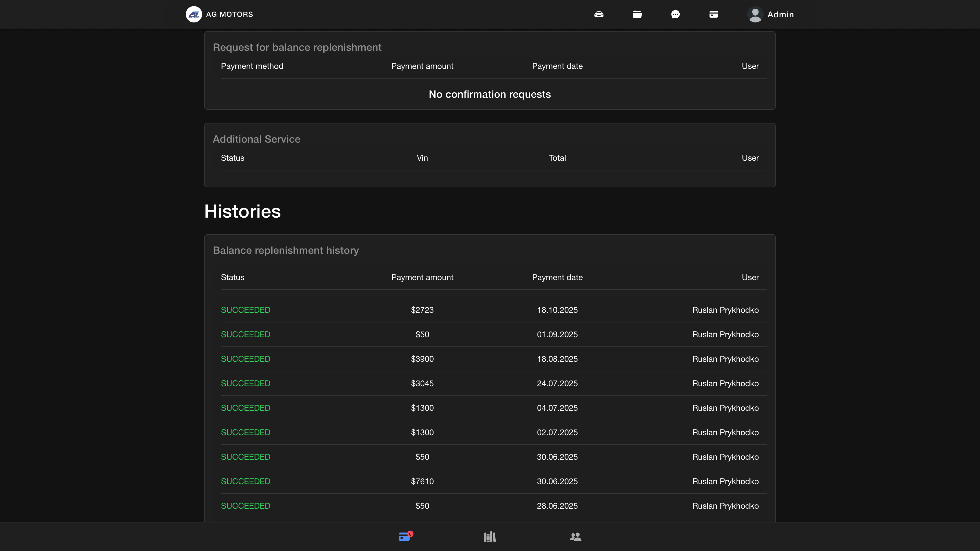
Task: Click $50 amount in 28.06.2025 row
Action: (x=422, y=506)
